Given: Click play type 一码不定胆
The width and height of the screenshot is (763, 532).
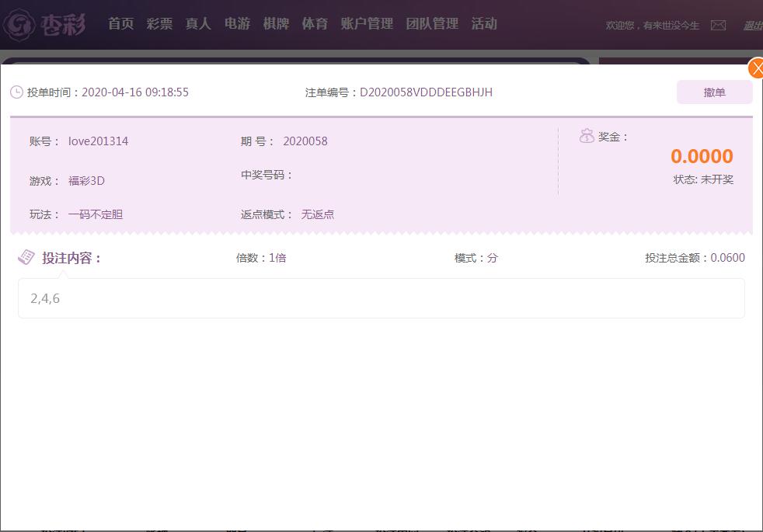Looking at the screenshot, I should click(96, 214).
